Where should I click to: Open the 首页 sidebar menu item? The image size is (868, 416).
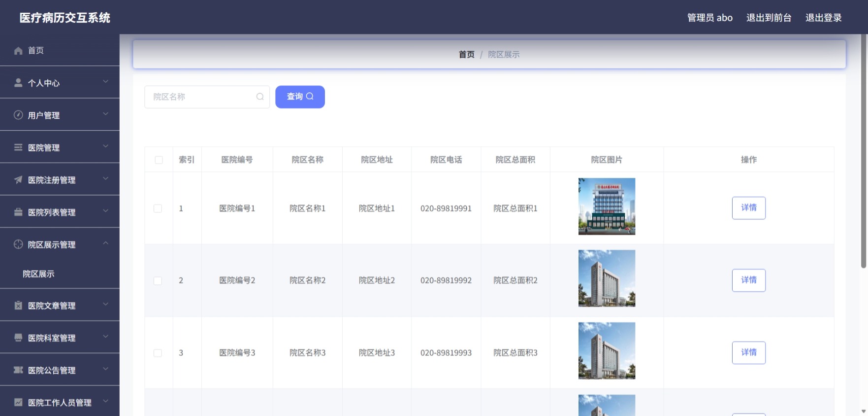click(x=60, y=50)
